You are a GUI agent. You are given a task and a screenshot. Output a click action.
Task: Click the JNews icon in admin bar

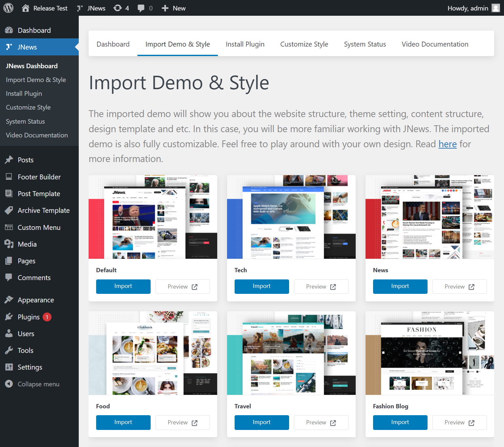[x=80, y=8]
